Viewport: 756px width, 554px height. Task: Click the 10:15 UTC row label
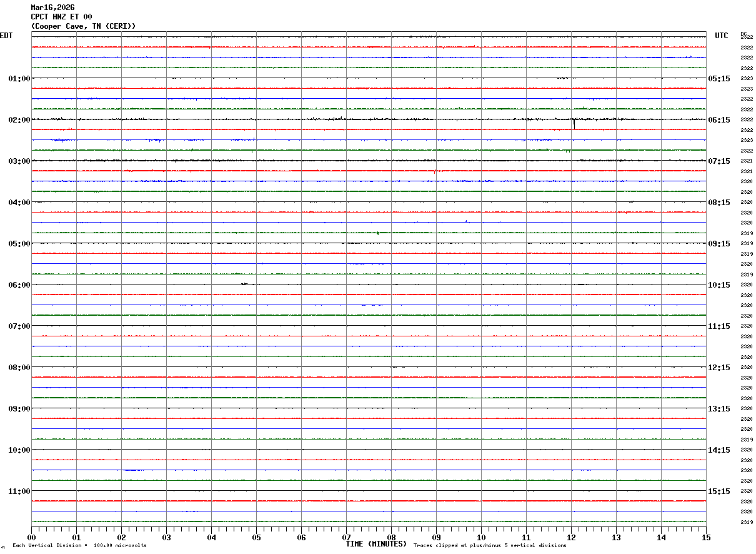(x=719, y=285)
